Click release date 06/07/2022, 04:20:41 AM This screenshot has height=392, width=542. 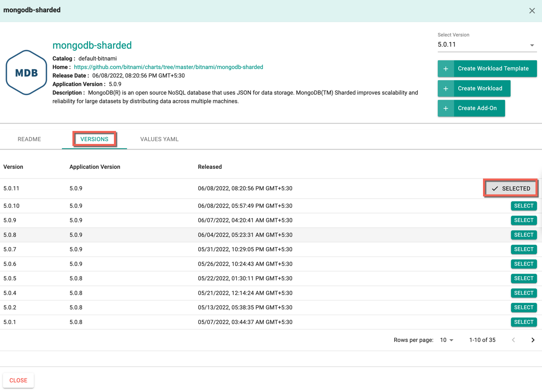245,220
